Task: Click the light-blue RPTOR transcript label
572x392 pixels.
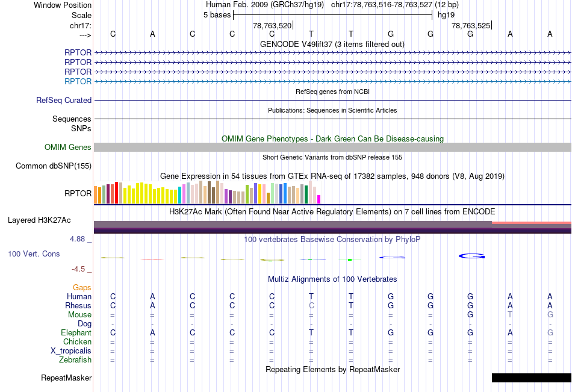Action: coord(78,81)
